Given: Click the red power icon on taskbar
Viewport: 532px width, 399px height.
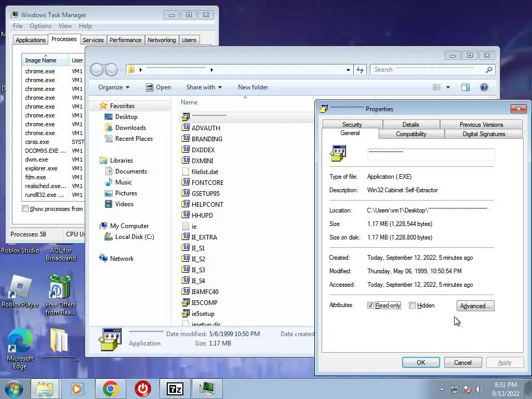Looking at the screenshot, I should tap(142, 389).
